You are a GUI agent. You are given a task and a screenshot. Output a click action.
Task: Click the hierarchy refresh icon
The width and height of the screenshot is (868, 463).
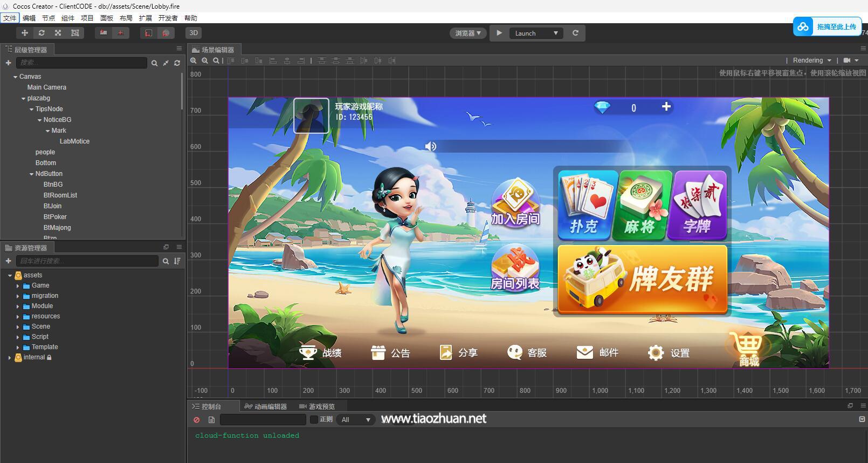click(x=177, y=63)
